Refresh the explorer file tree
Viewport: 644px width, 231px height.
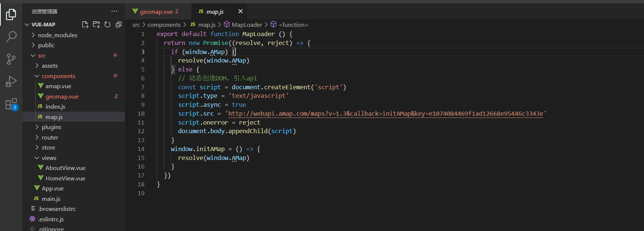tap(108, 25)
